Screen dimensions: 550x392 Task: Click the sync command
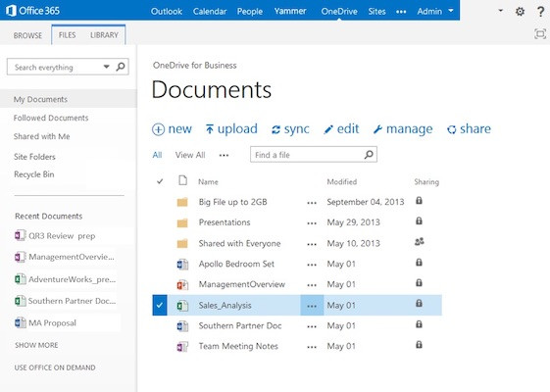pyautogui.click(x=290, y=129)
